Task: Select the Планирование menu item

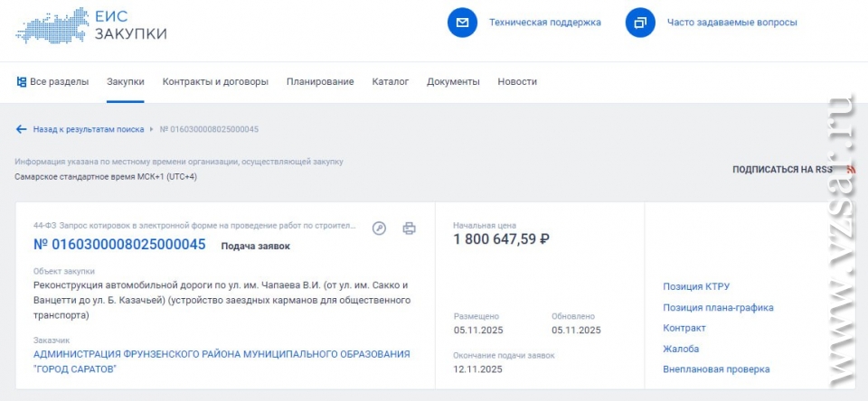Action: 320,82
